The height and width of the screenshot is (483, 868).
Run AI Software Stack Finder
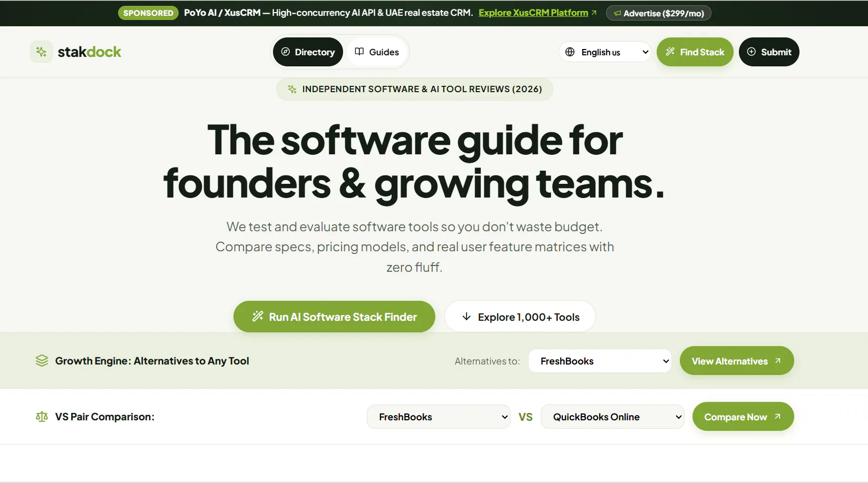[x=334, y=317]
